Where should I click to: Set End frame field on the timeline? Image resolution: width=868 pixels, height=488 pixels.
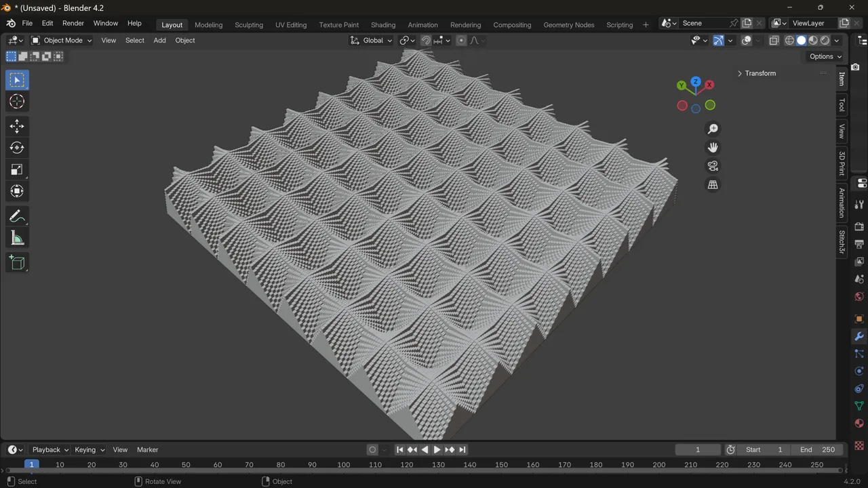[x=817, y=449]
